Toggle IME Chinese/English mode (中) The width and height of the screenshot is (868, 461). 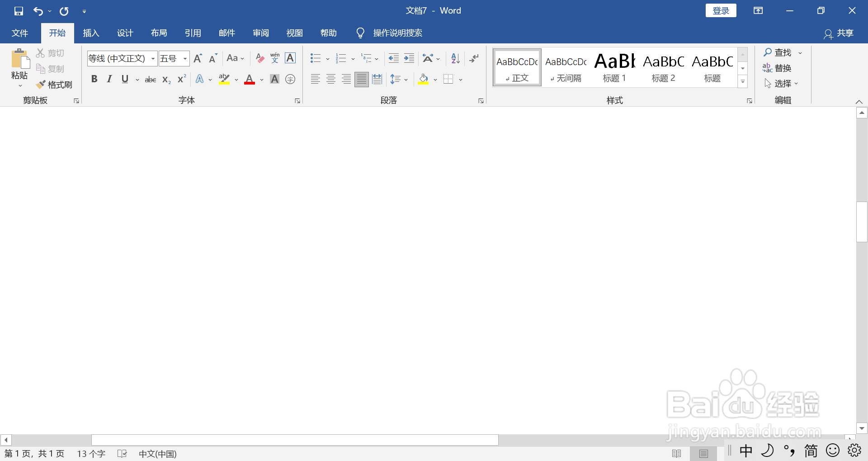(746, 450)
